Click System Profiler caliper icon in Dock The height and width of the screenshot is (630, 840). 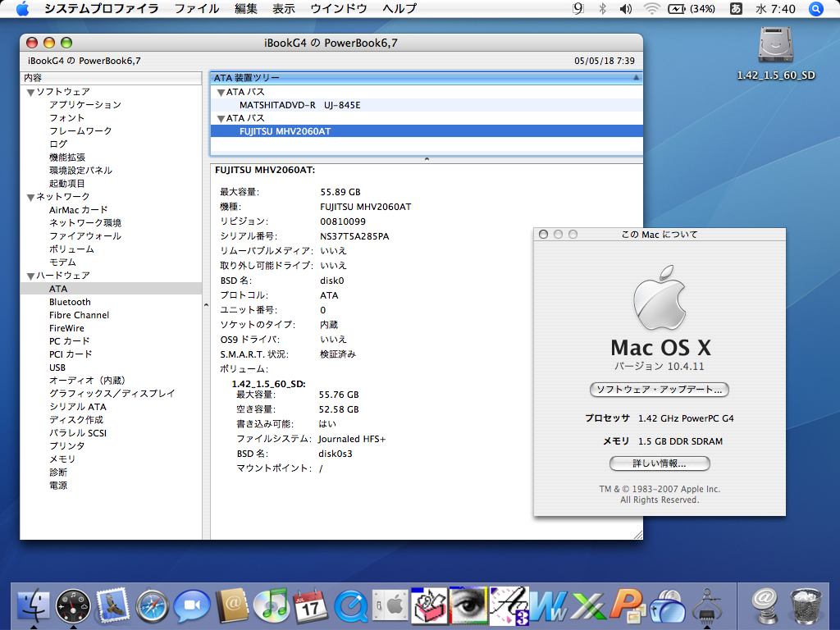click(x=707, y=605)
